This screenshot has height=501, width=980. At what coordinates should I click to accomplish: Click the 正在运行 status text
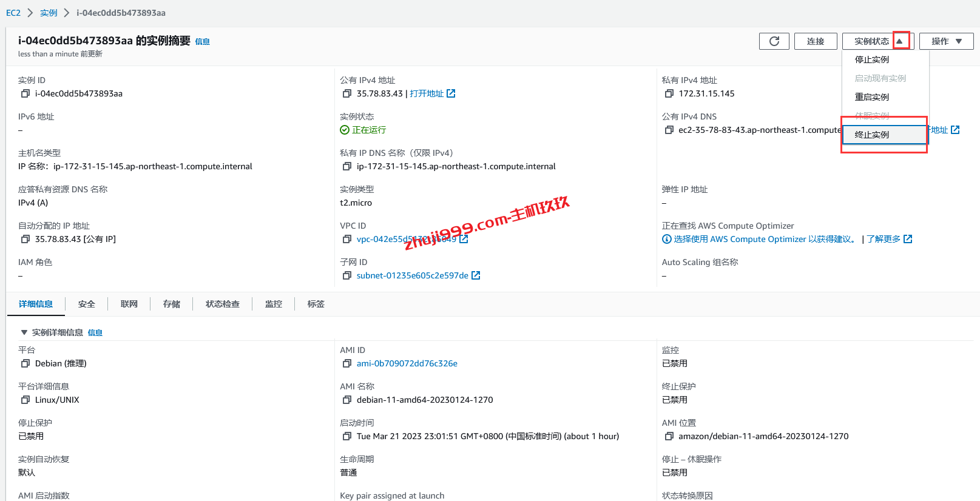(369, 130)
